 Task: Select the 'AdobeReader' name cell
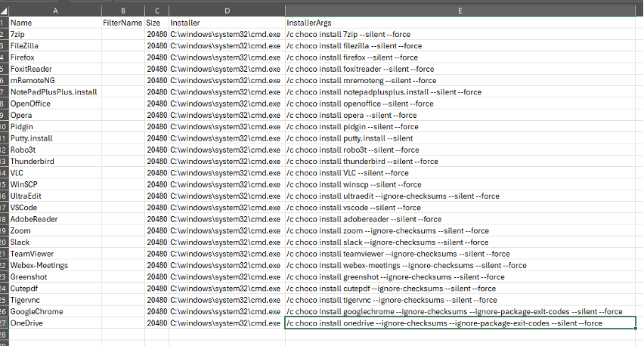point(55,219)
